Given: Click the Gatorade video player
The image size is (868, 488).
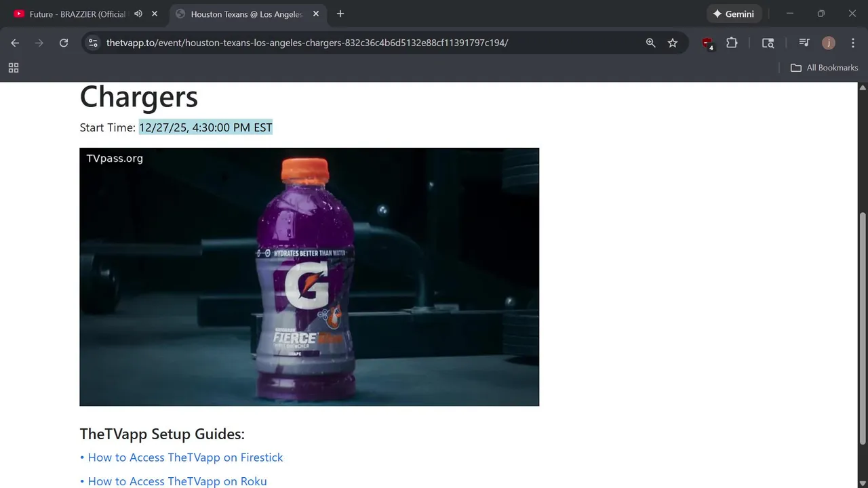Looking at the screenshot, I should pos(309,277).
